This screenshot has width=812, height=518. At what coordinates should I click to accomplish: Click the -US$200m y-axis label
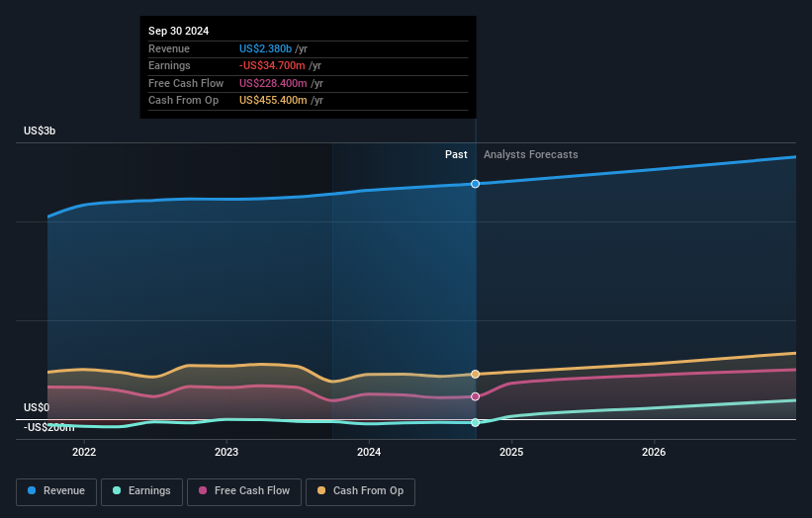coord(48,427)
